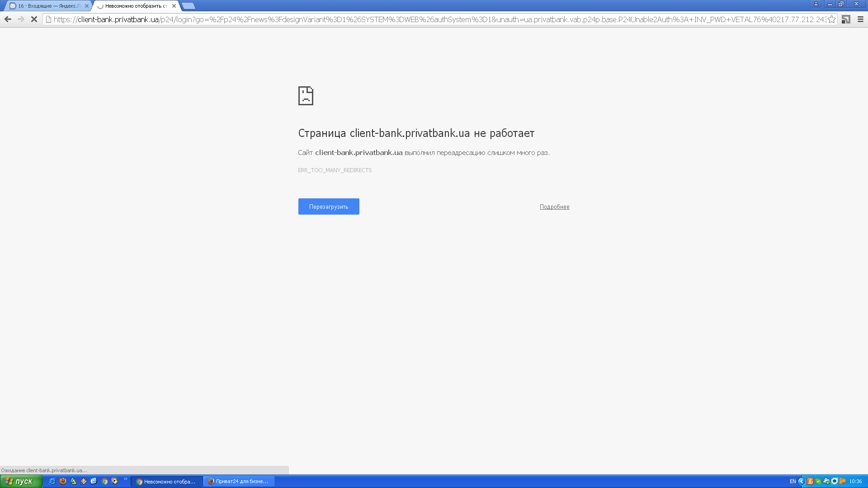Screen dimensions: 868x488
Task: Bookmark this page with the star icon
Action: tap(831, 19)
